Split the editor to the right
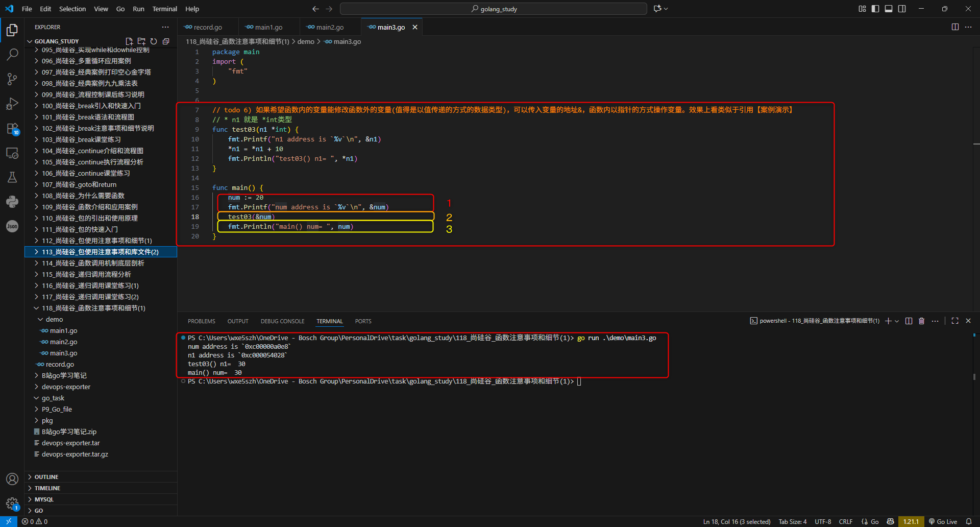Viewport: 980px width, 527px height. 955,27
